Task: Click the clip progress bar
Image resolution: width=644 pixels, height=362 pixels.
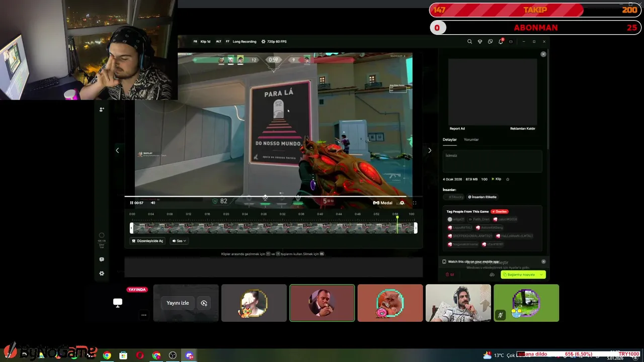Action: (x=273, y=197)
